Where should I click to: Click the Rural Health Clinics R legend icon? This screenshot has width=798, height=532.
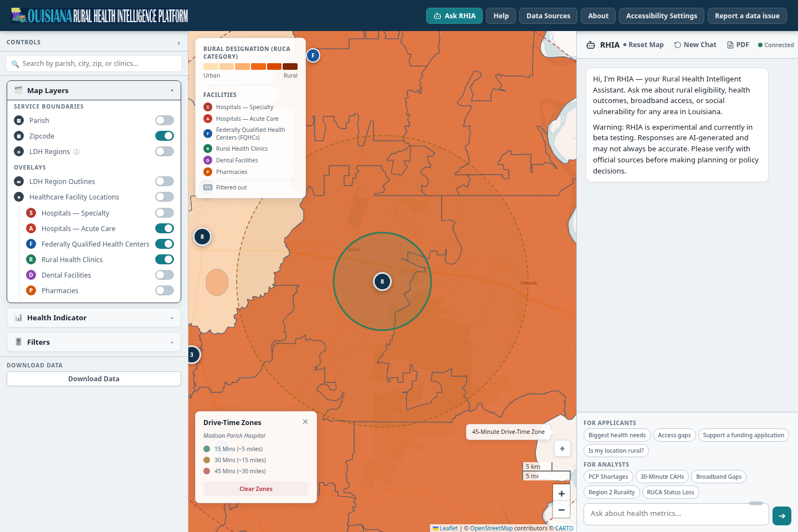208,149
